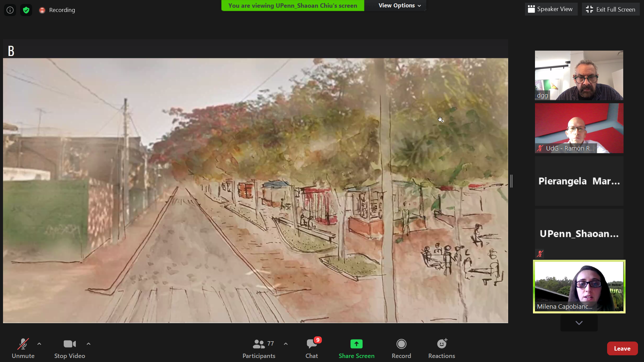Viewport: 644px width, 362px height.
Task: Open the Participants panel
Action: pyautogui.click(x=259, y=348)
